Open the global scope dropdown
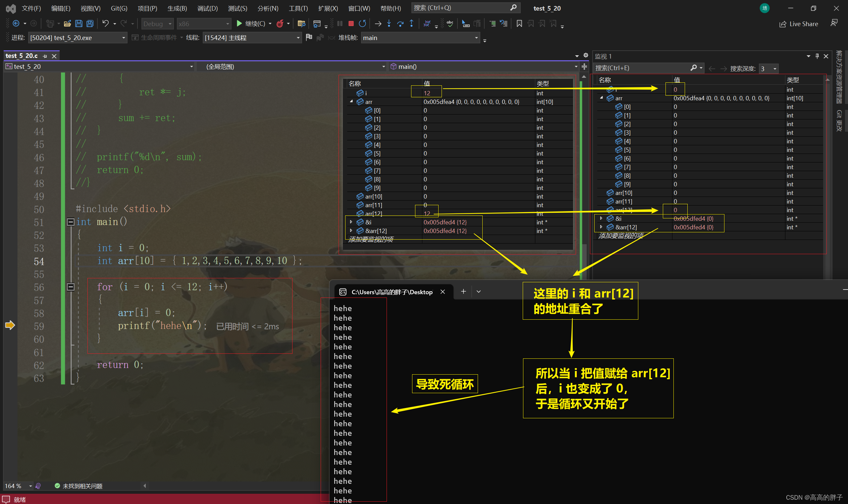848x504 pixels. 292,67
